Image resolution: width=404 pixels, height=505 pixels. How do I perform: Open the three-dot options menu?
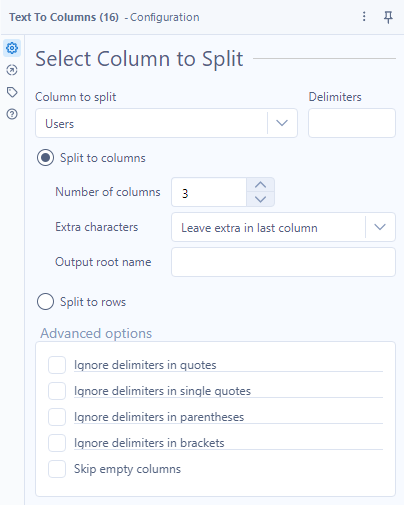364,17
